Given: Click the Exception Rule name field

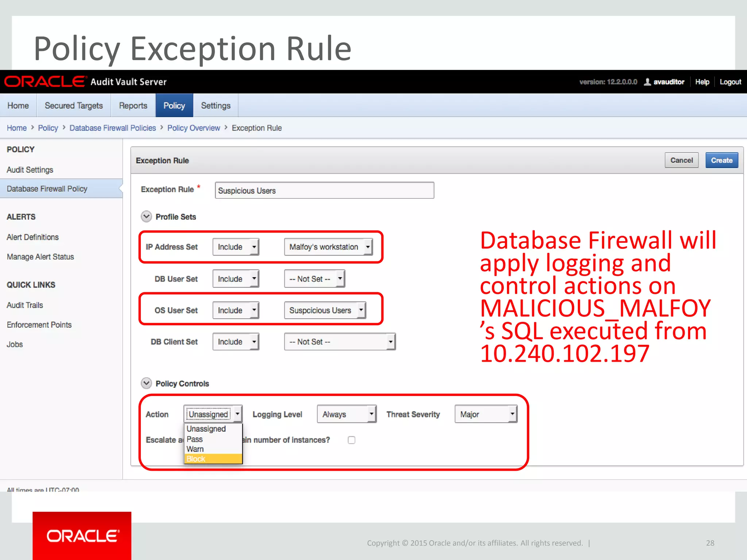Looking at the screenshot, I should [x=325, y=190].
